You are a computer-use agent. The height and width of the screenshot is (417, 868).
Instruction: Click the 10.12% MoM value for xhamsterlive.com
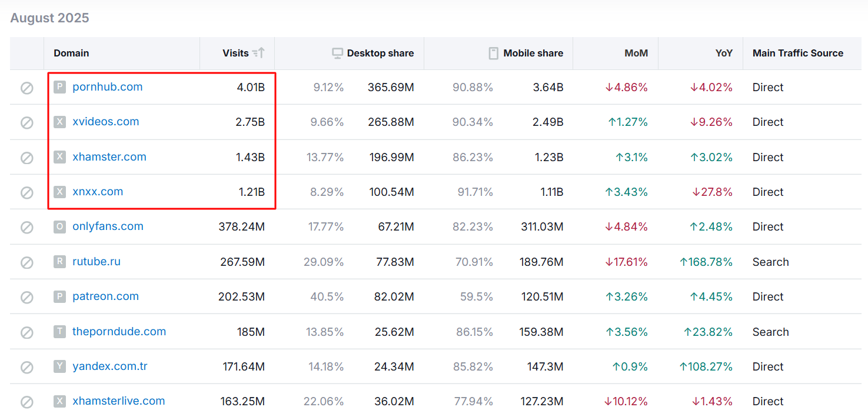(626, 402)
